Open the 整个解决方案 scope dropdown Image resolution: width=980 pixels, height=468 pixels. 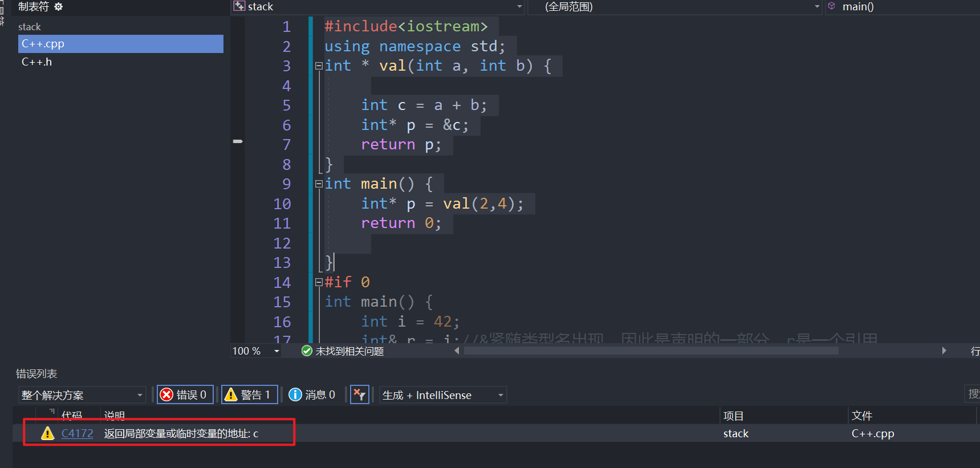tap(82, 395)
